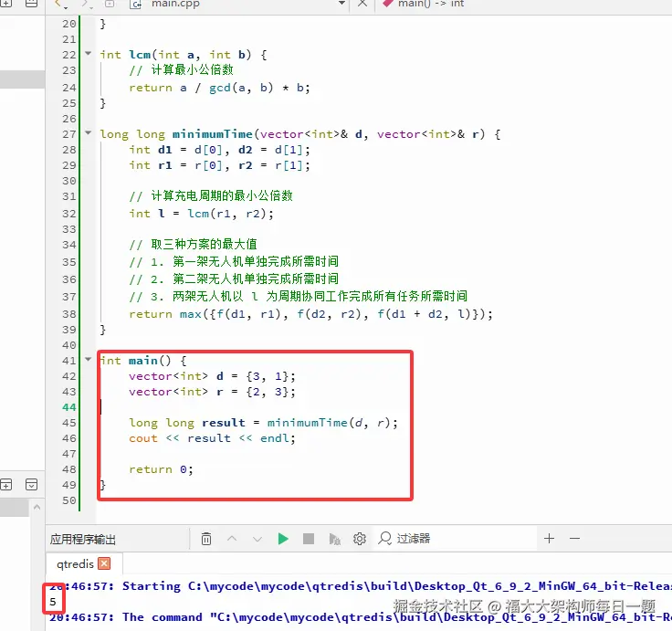672x631 pixels.
Task: Click the output value 5 in the console
Action: point(53,602)
